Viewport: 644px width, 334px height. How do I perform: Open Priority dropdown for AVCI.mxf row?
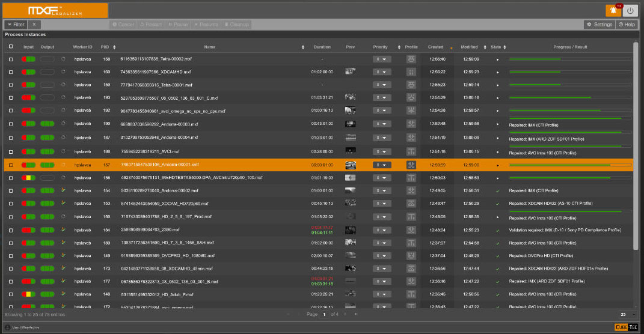click(x=382, y=151)
